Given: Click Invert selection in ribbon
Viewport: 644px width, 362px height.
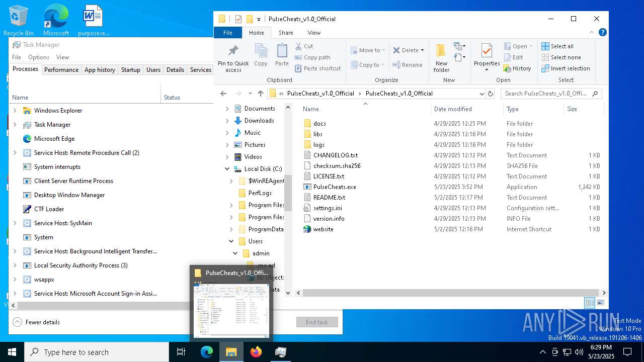Looking at the screenshot, I should click(x=566, y=68).
